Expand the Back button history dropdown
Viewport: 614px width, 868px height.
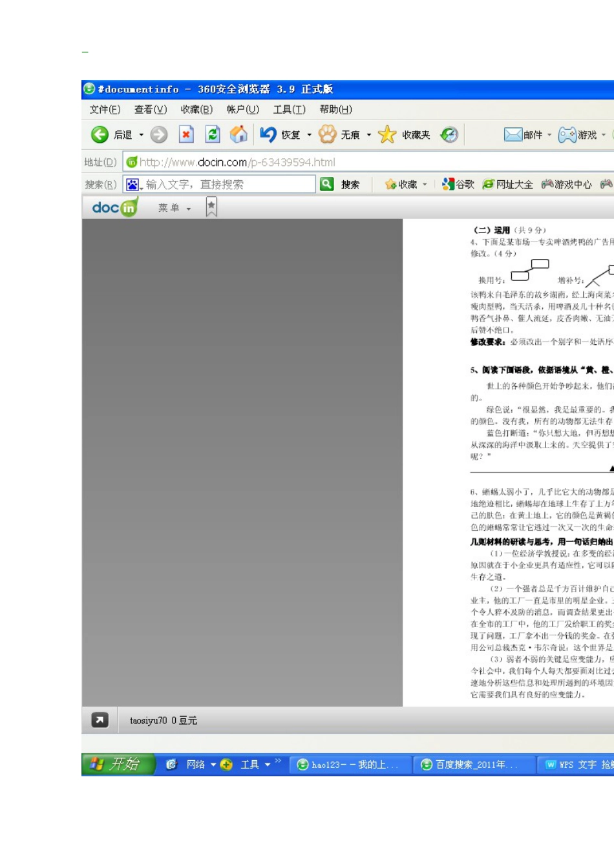(142, 135)
